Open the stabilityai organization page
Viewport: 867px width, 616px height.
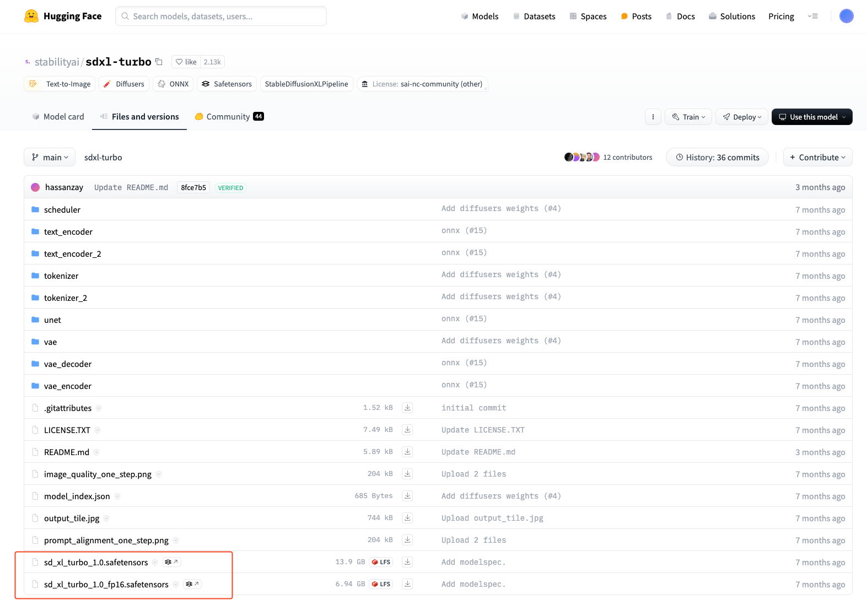pyautogui.click(x=57, y=62)
